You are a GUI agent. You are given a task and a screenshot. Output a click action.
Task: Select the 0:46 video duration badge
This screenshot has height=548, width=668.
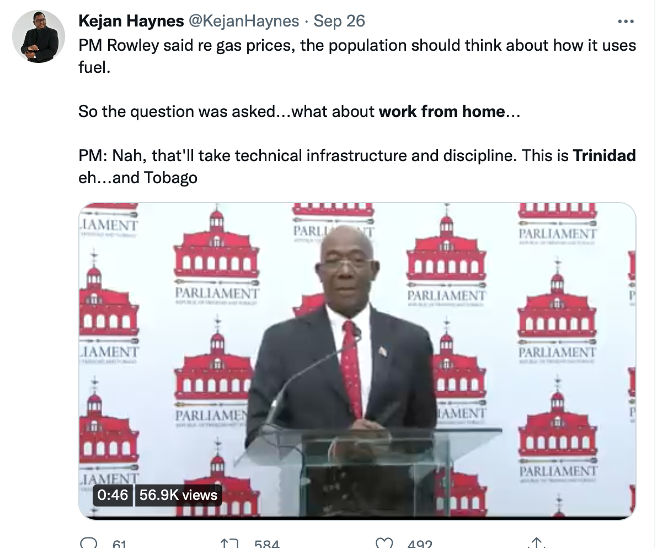pyautogui.click(x=112, y=495)
